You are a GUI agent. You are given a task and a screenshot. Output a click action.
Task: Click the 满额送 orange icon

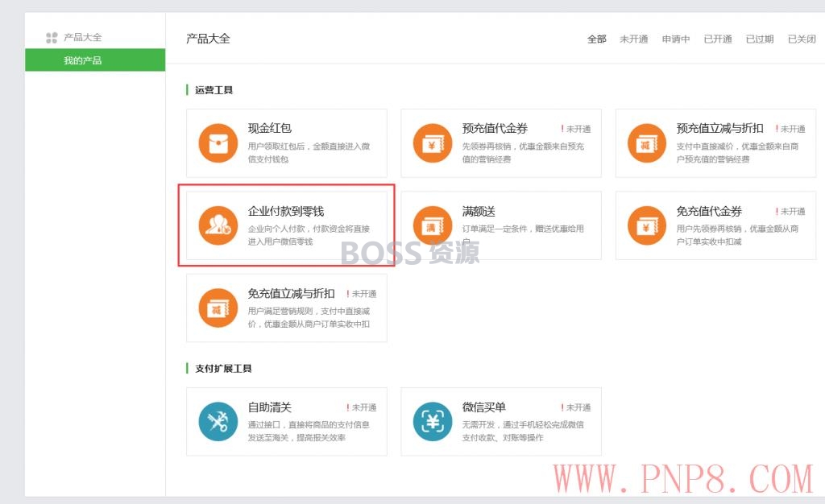tap(433, 225)
